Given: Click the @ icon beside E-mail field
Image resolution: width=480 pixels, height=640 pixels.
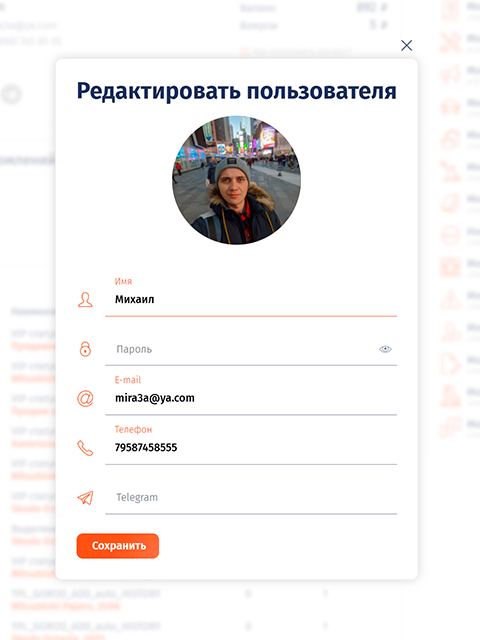Looking at the screenshot, I should click(85, 398).
